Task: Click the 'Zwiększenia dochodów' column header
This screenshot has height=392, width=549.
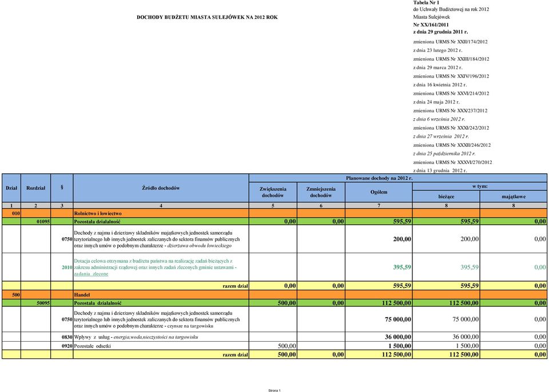Action: (273, 192)
